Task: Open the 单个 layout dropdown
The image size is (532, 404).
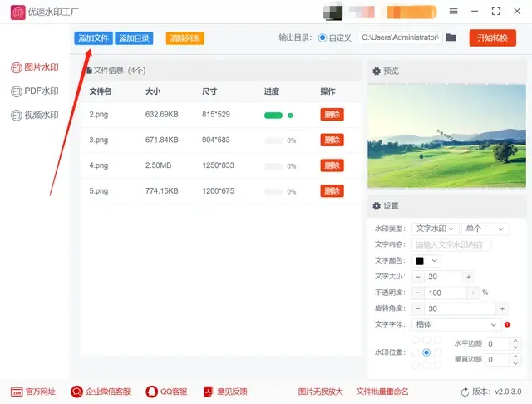Action: point(485,229)
